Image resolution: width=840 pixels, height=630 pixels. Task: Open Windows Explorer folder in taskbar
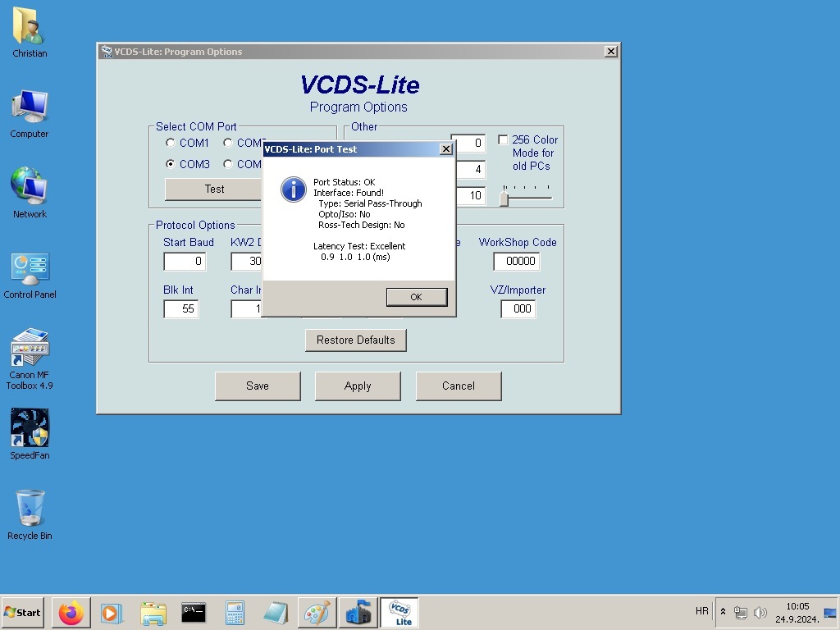[153, 612]
